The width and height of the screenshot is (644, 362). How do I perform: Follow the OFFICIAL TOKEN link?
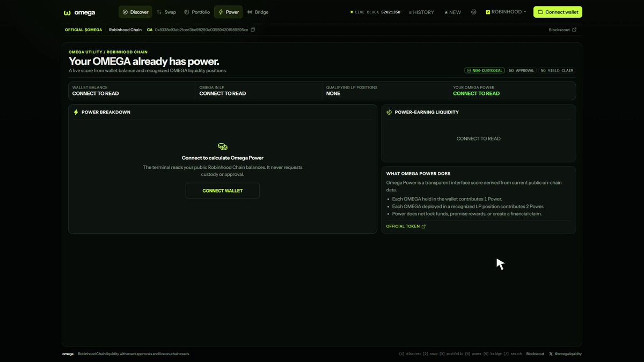(x=406, y=226)
